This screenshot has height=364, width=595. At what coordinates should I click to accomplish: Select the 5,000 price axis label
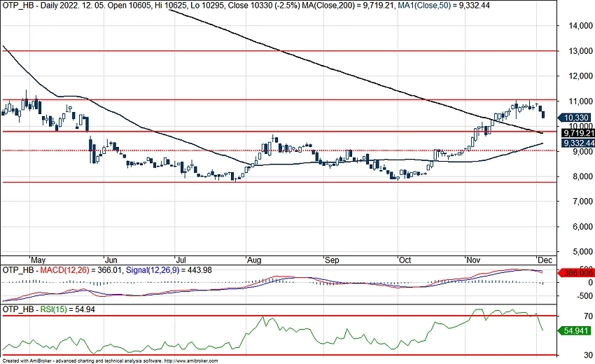577,251
